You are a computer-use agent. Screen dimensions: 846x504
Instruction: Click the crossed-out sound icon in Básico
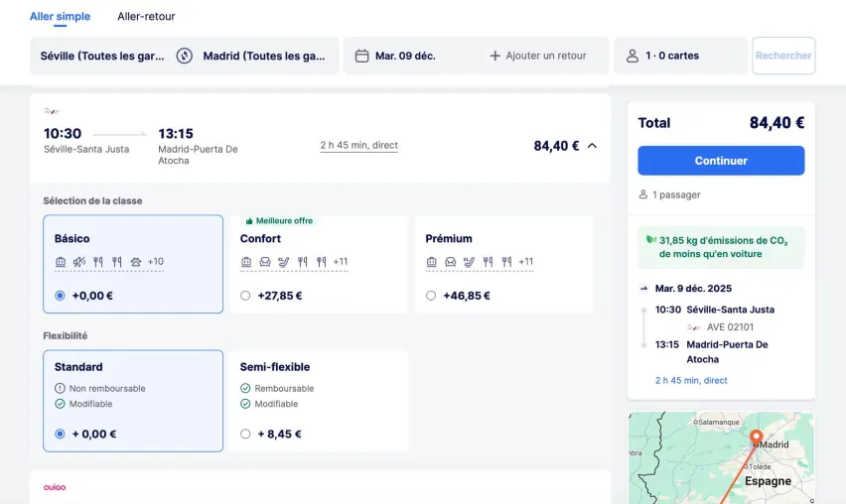tap(79, 262)
